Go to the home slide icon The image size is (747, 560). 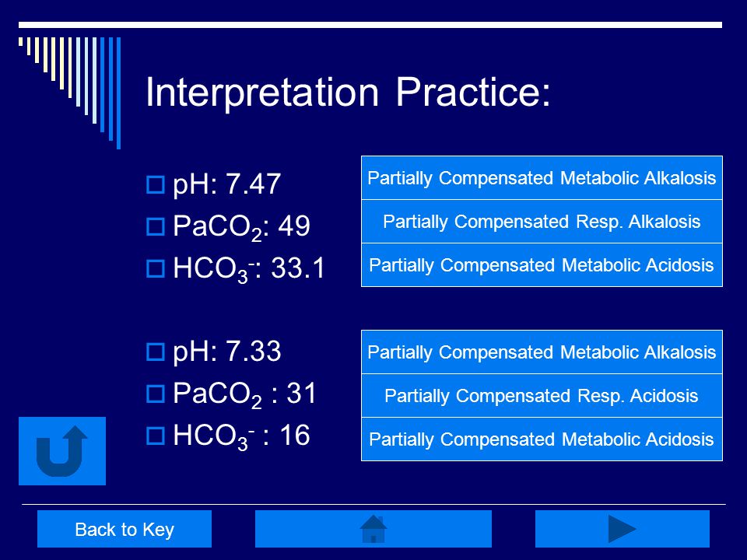(x=373, y=529)
